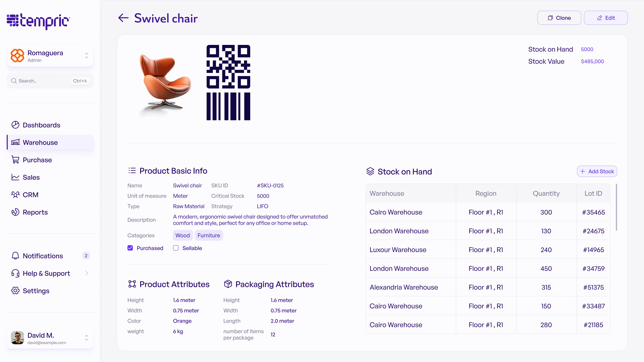The image size is (644, 362).
Task: Click the Alexandria Warehouse row
Action: coord(488,287)
